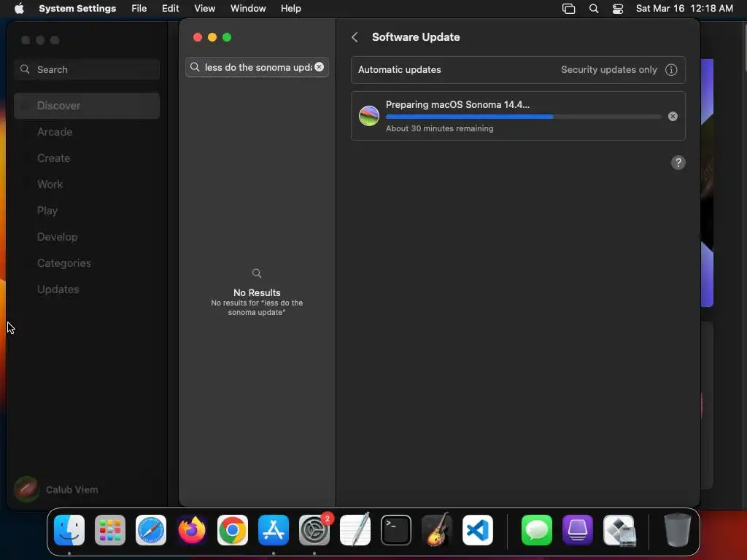Open App Store from the Dock
Image resolution: width=747 pixels, height=560 pixels.
[x=274, y=530]
